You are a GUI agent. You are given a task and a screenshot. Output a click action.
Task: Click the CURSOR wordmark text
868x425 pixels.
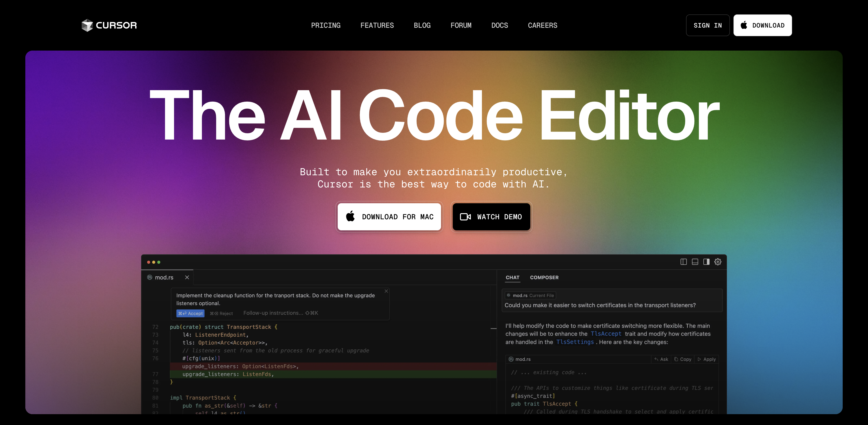pos(116,25)
